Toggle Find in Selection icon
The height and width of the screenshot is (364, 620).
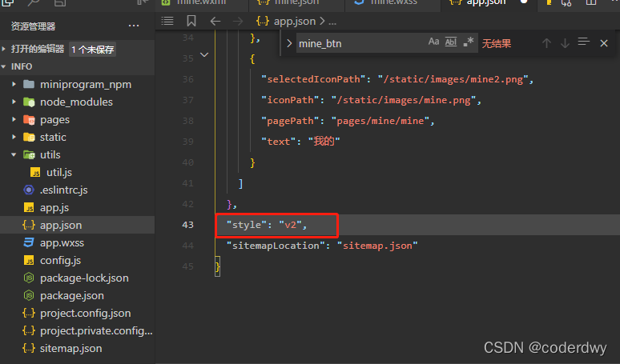(x=584, y=42)
